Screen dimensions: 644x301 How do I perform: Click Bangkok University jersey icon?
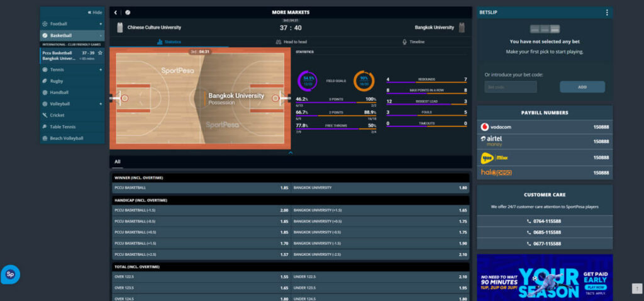(462, 28)
